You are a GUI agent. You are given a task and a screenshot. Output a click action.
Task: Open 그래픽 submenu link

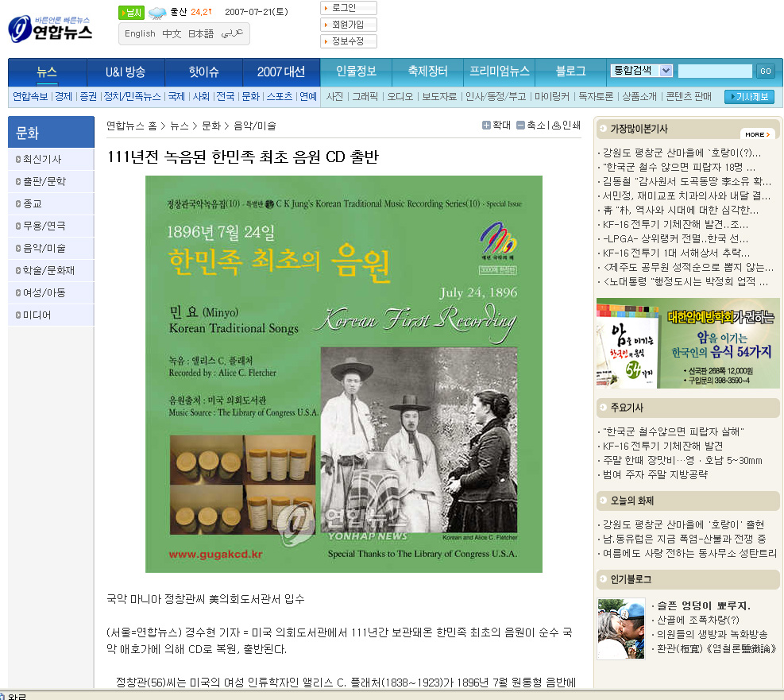tap(365, 96)
